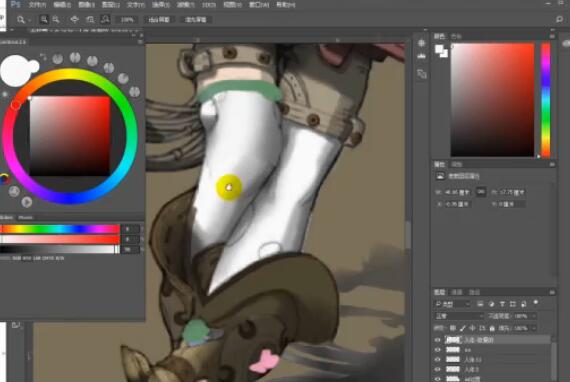Open the layer filter type dropdown

452,304
